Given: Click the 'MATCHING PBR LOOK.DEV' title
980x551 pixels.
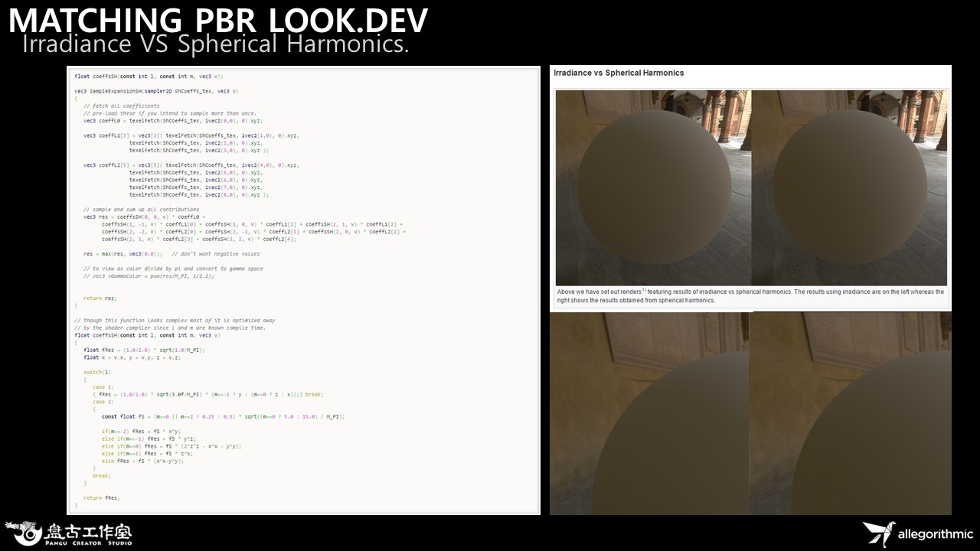Looking at the screenshot, I should 218,21.
